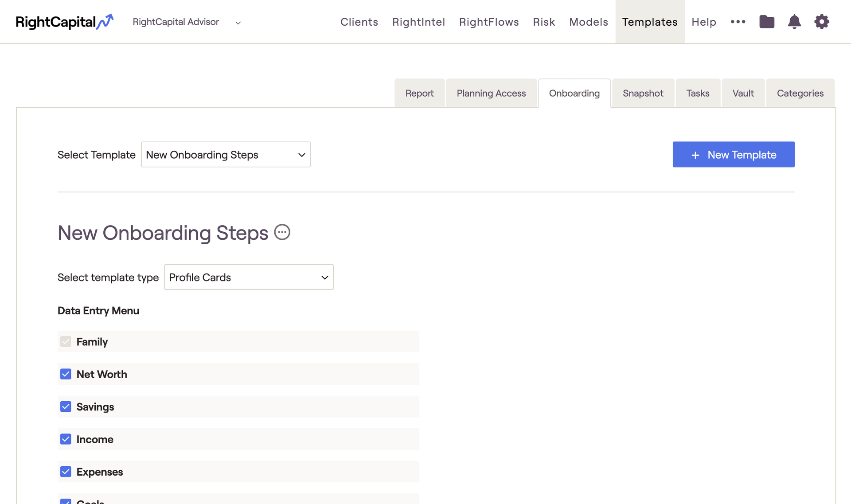Click the Expenses row label
This screenshot has width=851, height=504.
click(100, 472)
